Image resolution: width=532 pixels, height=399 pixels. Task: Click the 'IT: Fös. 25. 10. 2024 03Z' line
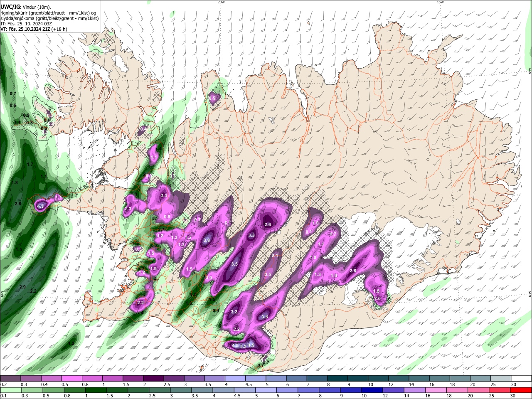point(26,24)
